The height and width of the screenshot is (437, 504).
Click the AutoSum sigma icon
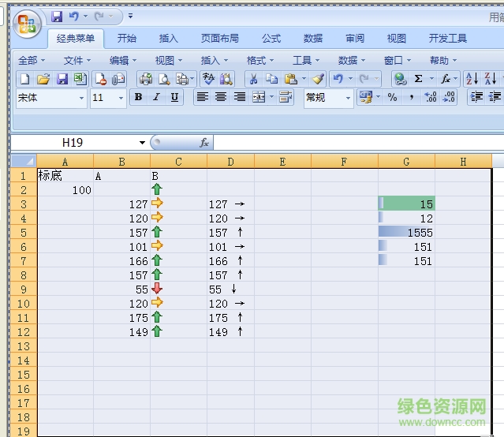tap(419, 78)
